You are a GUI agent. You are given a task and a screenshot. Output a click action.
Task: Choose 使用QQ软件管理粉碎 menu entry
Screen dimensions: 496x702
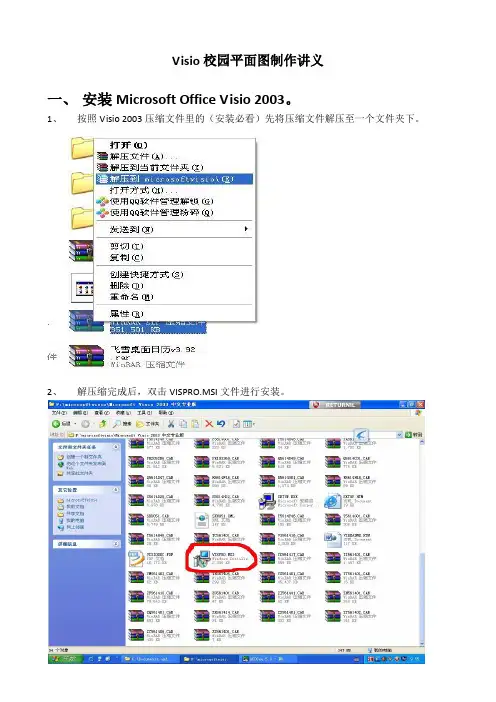[174, 213]
